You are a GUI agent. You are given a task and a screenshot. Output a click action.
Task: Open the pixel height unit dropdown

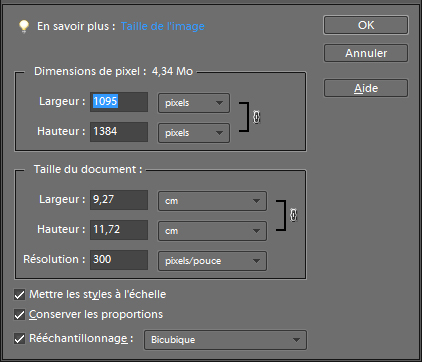pos(194,133)
